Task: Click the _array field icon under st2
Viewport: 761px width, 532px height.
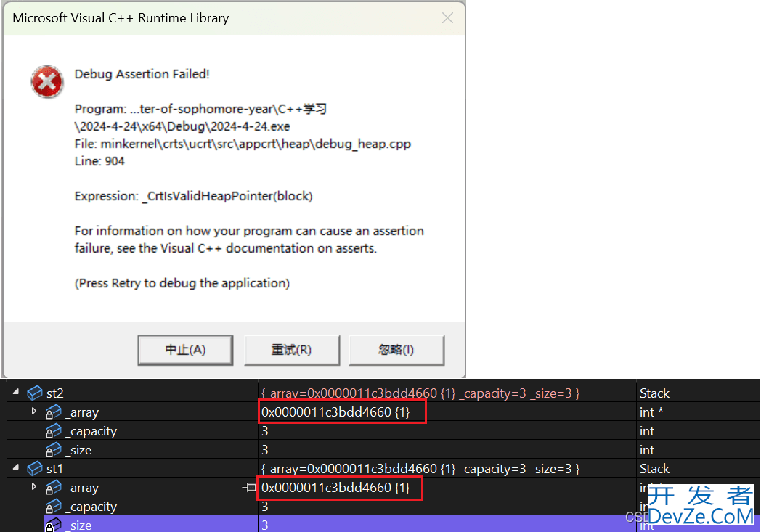Action: (x=54, y=412)
